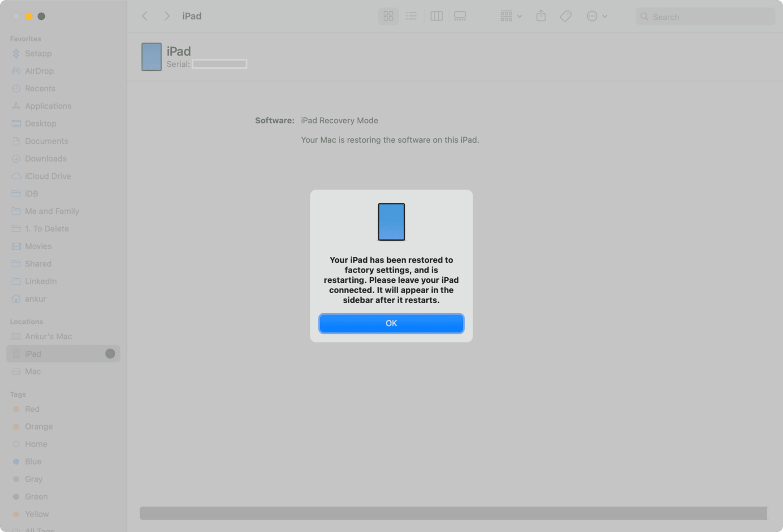783x532 pixels.
Task: Switch to gallery view
Action: click(x=460, y=16)
